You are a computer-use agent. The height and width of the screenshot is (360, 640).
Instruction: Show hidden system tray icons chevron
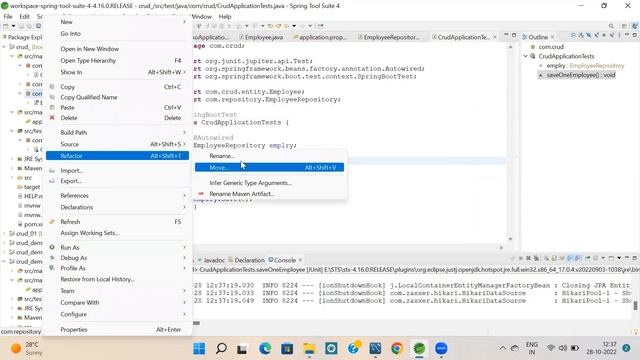click(503, 348)
